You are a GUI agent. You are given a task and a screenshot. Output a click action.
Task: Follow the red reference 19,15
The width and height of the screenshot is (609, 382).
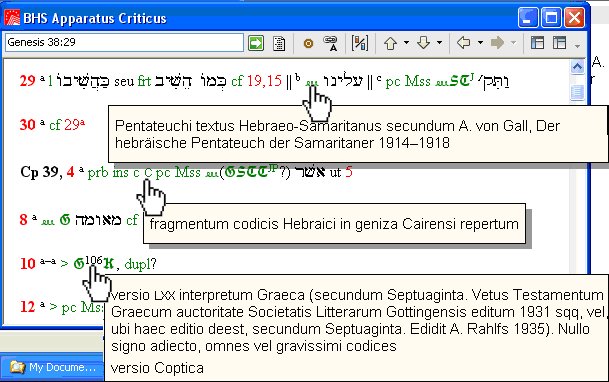point(264,81)
